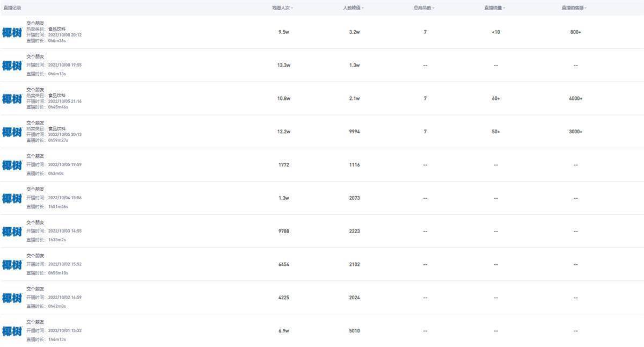Open 椰树 thumbnail for 2022/10/05 21:16 stream
The width and height of the screenshot is (644, 347).
click(x=12, y=99)
